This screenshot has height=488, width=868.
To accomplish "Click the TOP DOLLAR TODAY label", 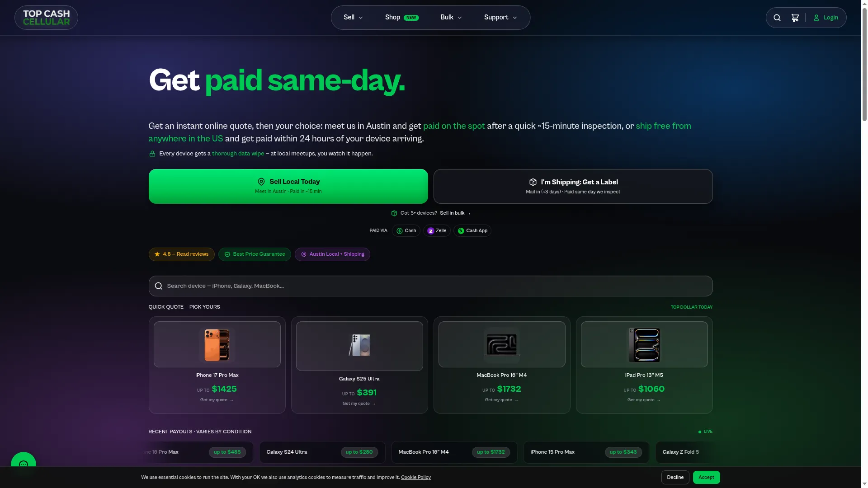I will point(691,307).
